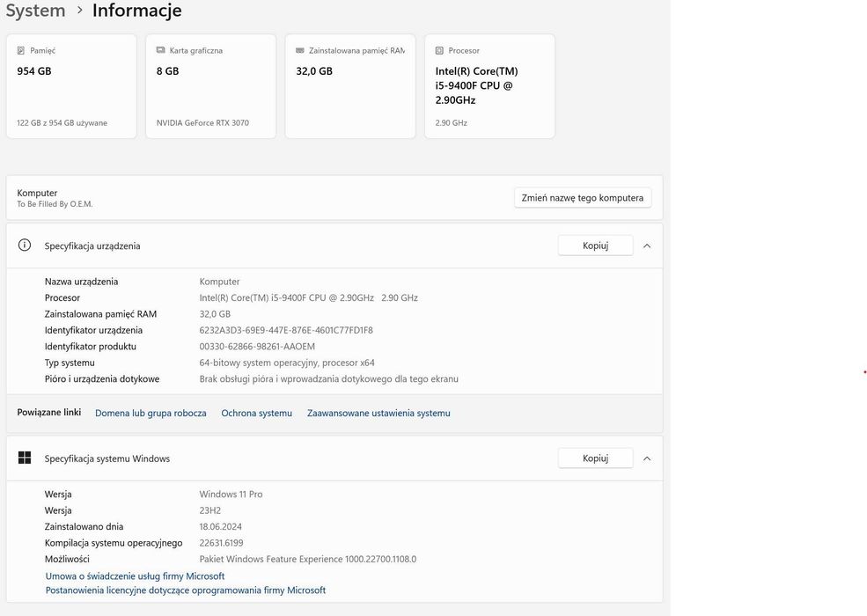Select '64-bitowy system operacyjny, procesor x64' value
This screenshot has width=867, height=616.
pyautogui.click(x=287, y=363)
